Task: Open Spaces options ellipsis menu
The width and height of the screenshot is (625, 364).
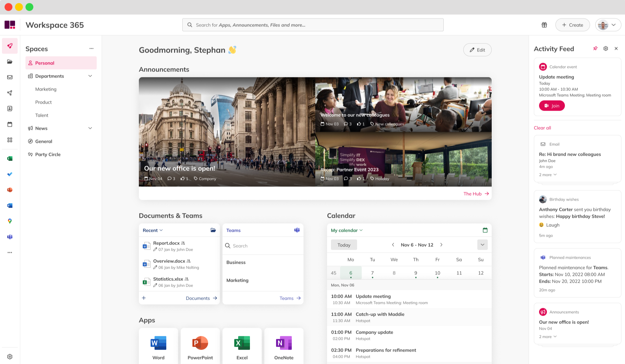Action: pos(91,48)
